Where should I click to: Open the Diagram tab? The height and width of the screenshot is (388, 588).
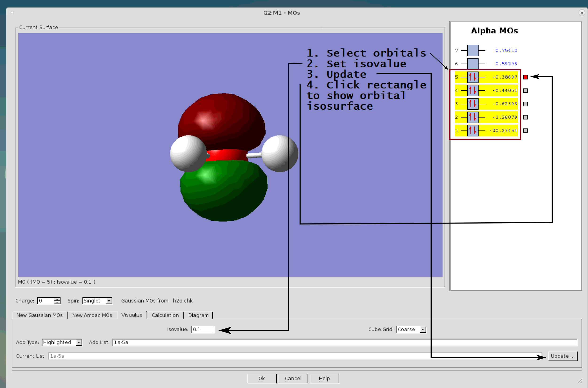coord(198,315)
